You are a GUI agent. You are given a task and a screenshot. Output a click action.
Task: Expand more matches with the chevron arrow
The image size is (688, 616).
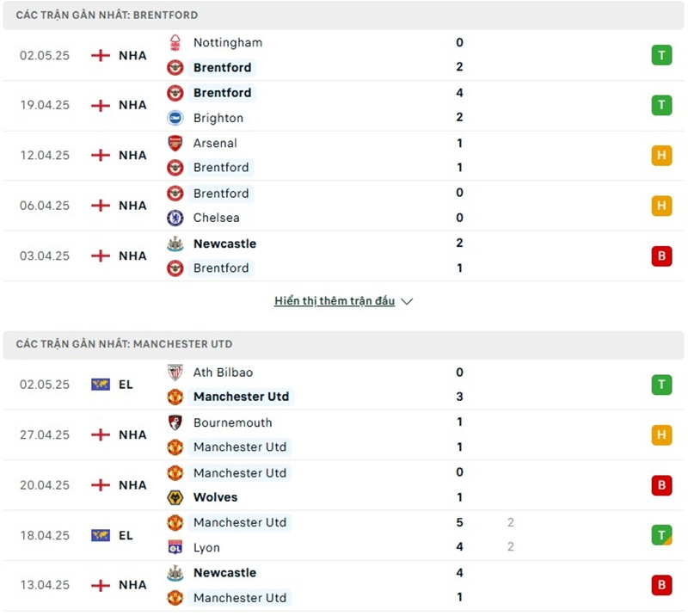406,301
